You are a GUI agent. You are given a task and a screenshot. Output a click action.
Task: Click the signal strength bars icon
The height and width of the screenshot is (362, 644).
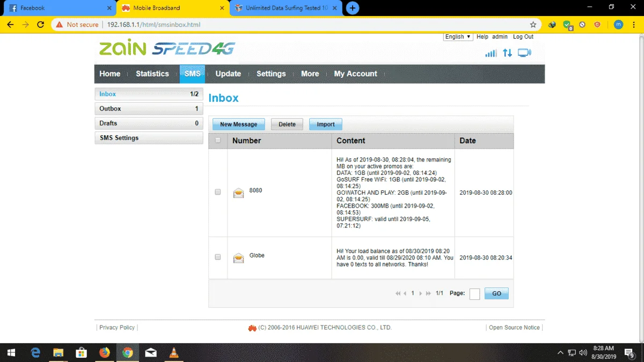(x=491, y=53)
